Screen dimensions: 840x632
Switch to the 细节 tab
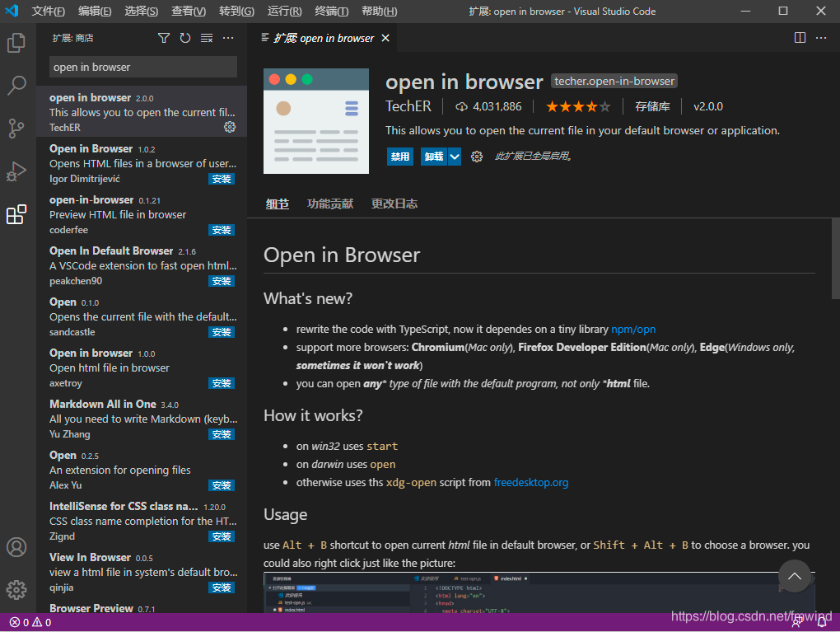coord(278,204)
